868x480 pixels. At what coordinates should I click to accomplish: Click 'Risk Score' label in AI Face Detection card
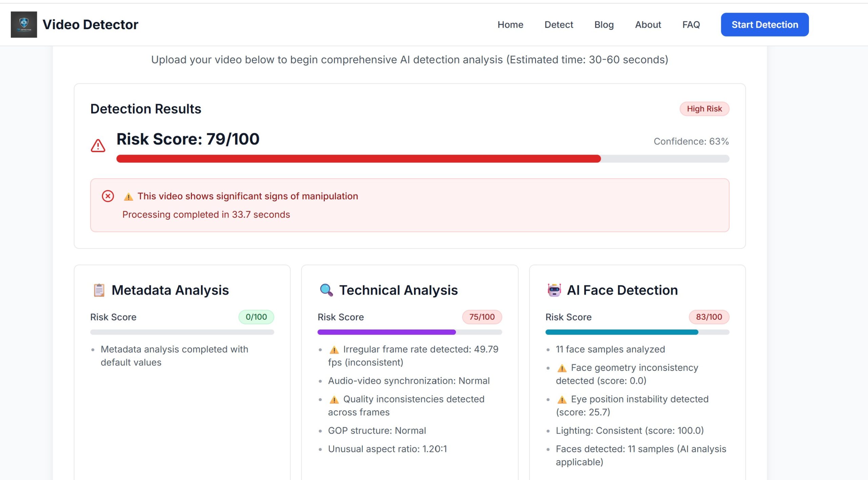(x=568, y=317)
